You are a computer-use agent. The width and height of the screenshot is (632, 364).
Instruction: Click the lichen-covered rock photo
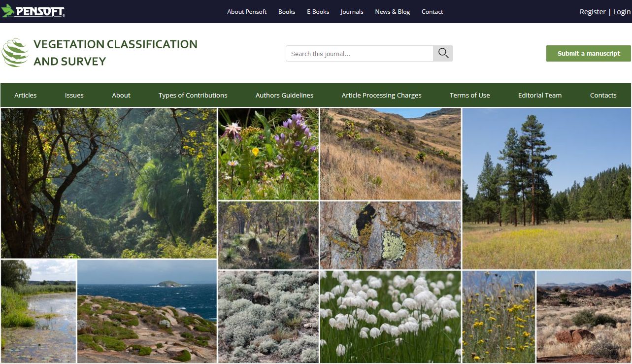point(391,235)
